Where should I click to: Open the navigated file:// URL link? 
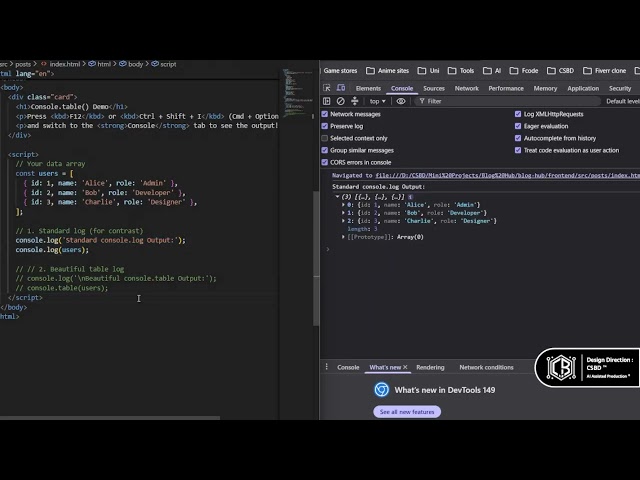pos(507,176)
